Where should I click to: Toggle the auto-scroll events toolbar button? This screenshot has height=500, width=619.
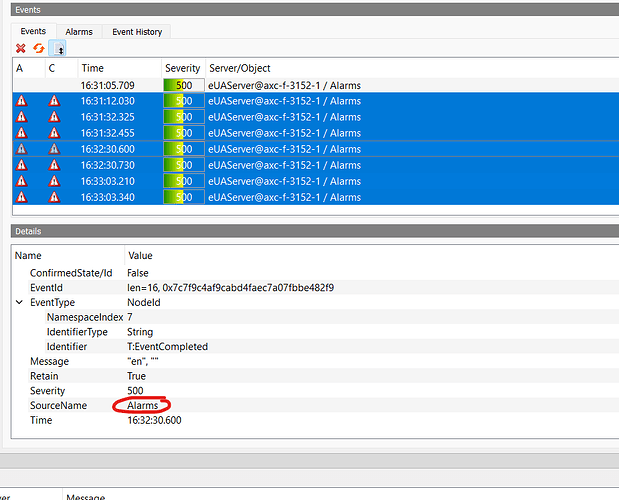click(x=57, y=48)
